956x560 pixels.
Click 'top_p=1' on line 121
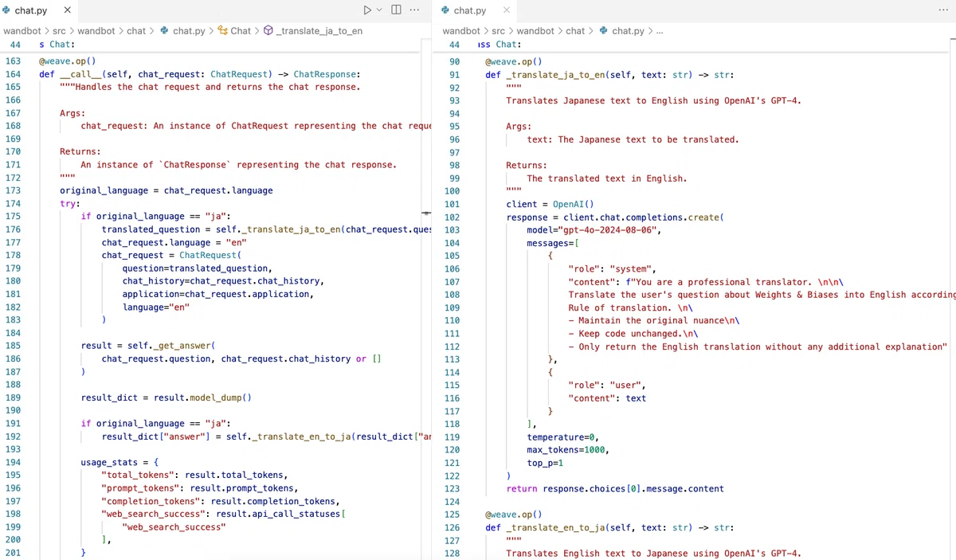[x=545, y=462]
